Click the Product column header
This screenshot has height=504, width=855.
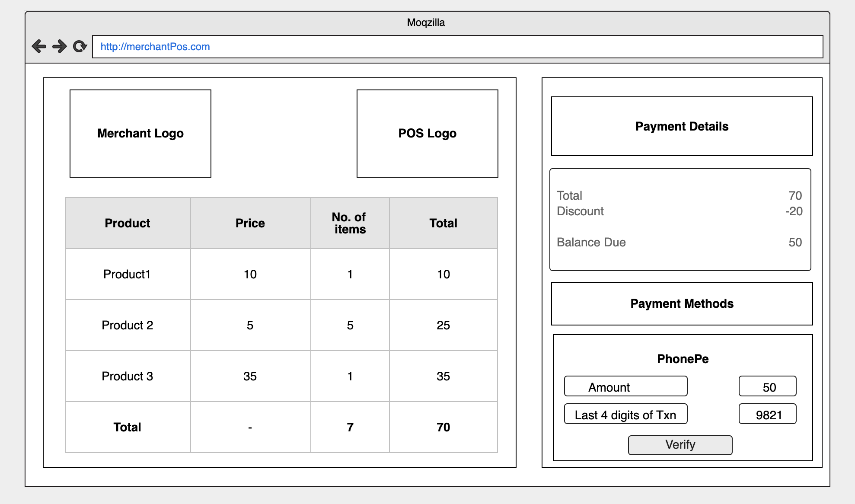(x=128, y=223)
